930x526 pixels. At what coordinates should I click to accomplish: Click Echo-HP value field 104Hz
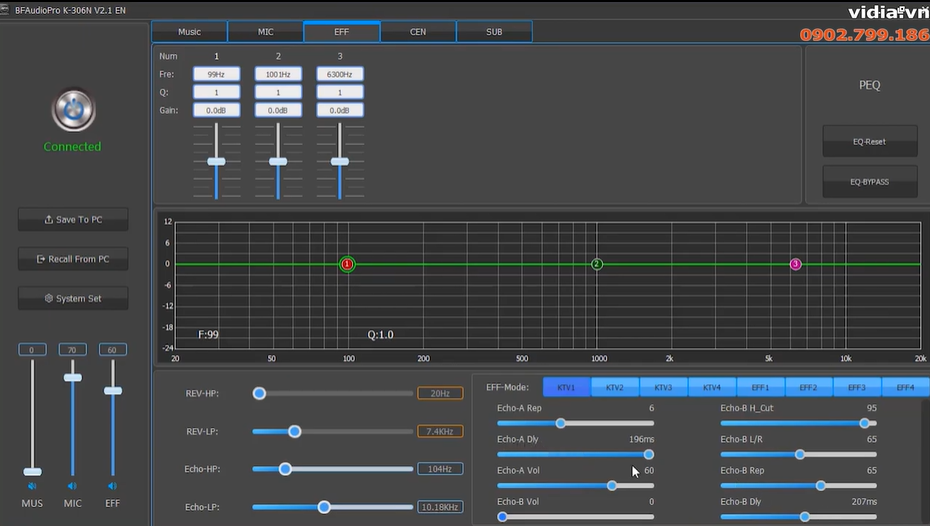coord(440,469)
